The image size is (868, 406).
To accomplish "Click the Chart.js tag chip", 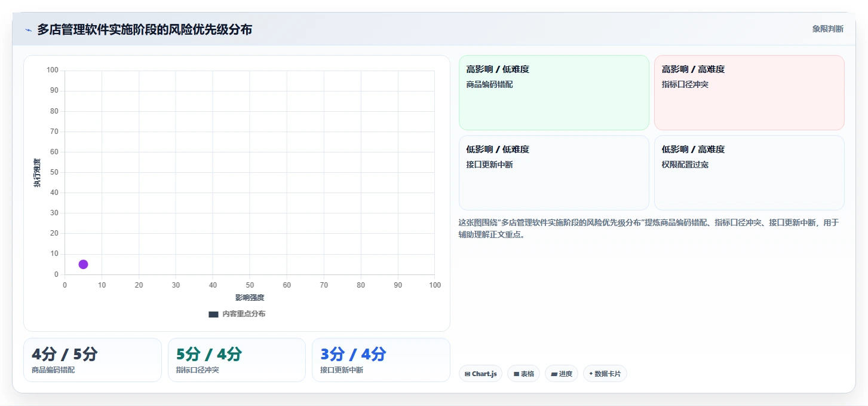I will point(480,374).
